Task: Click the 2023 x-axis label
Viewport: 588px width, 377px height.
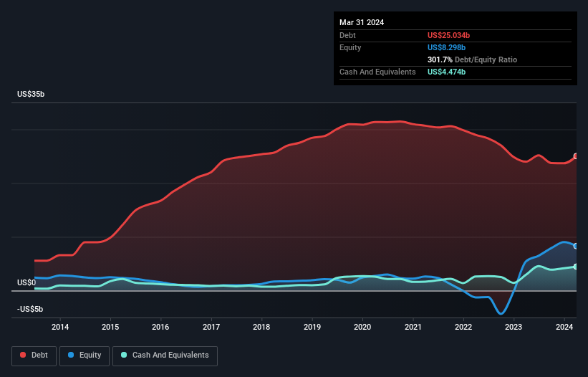Action: [514, 327]
